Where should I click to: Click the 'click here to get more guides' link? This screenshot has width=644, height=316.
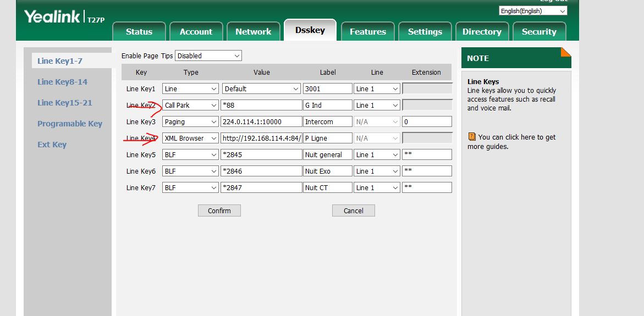(512, 142)
